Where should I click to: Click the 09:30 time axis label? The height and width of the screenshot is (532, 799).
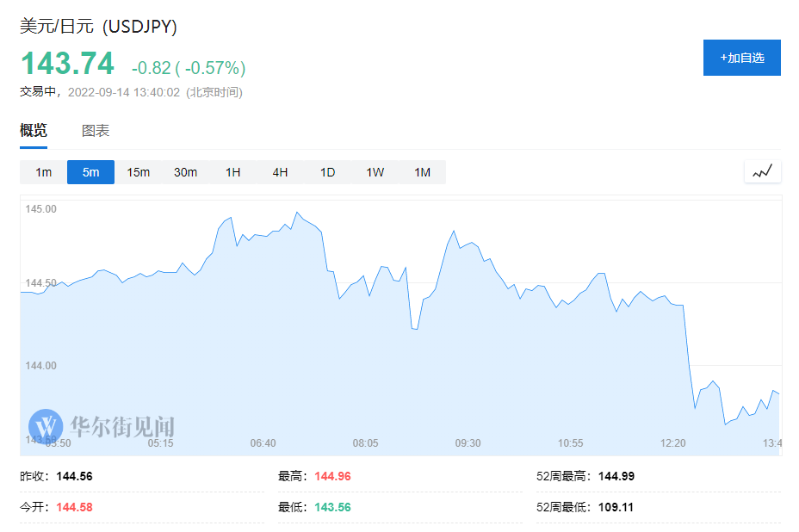[x=468, y=443]
